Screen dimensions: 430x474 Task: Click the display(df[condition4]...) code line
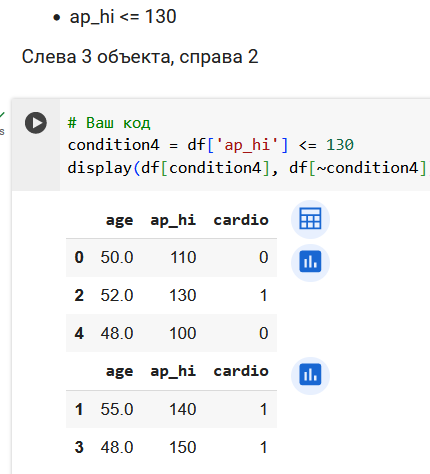tap(247, 168)
